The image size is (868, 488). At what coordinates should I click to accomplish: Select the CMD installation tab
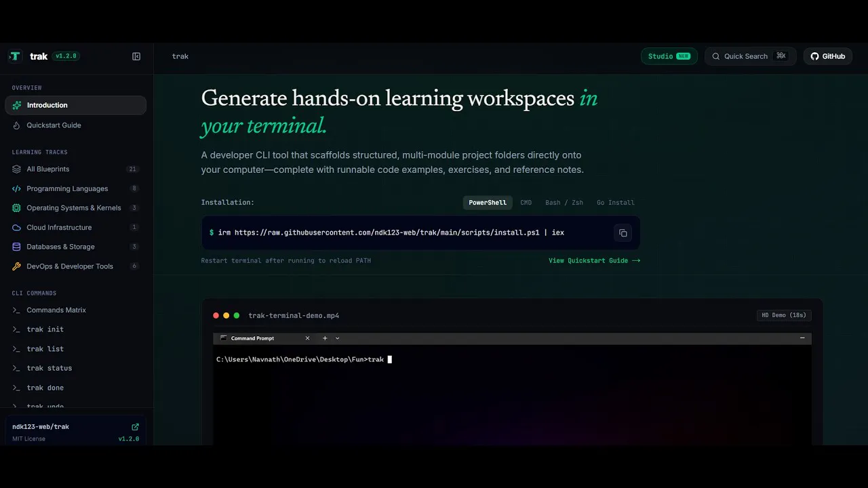click(x=526, y=203)
